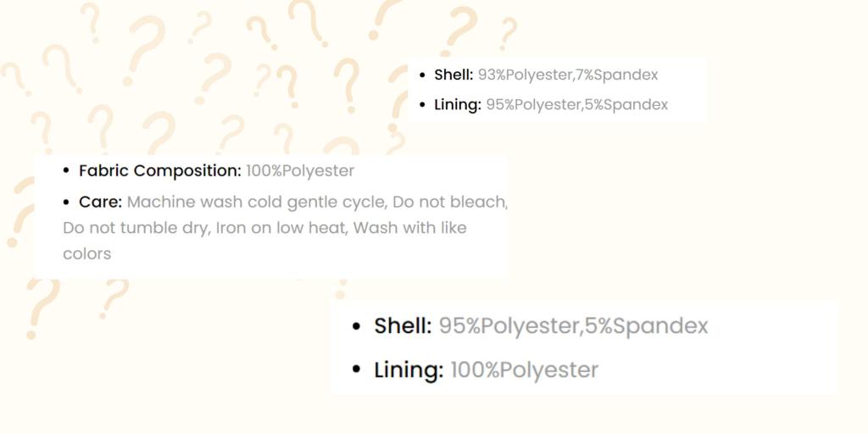Screen dimensions: 868x434
Task: Click the 'Fabric Composition:' label
Action: [160, 171]
